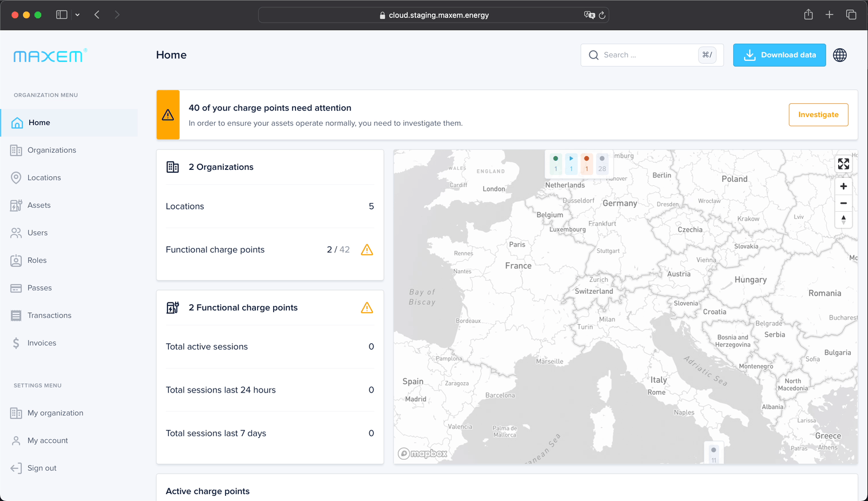Click the map fullscreen icon

[843, 164]
